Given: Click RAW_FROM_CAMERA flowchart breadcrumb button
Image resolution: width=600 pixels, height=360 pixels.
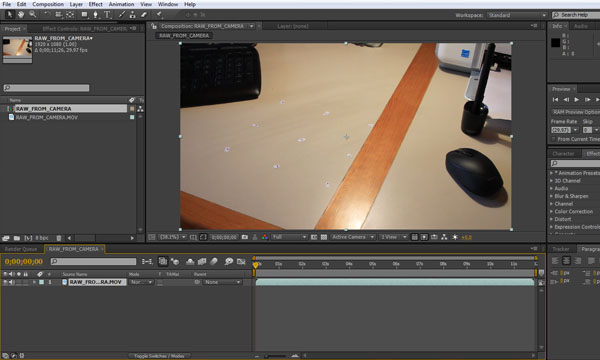Looking at the screenshot, I should tap(184, 36).
